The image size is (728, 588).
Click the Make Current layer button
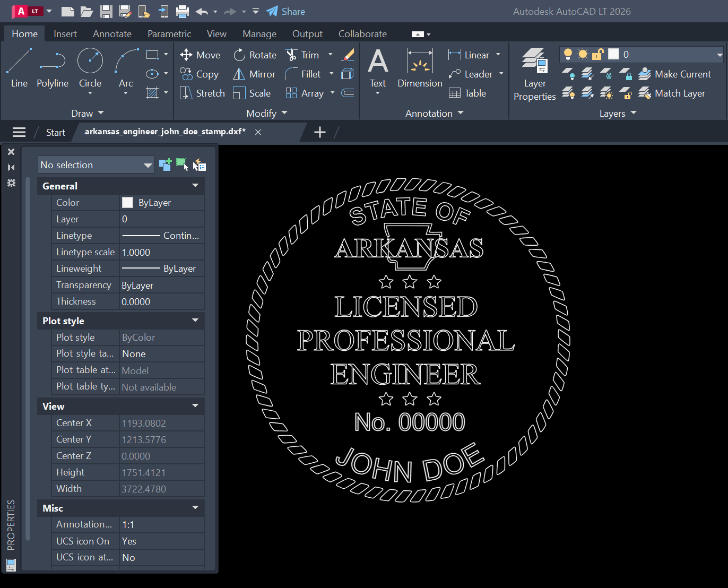[x=674, y=74]
